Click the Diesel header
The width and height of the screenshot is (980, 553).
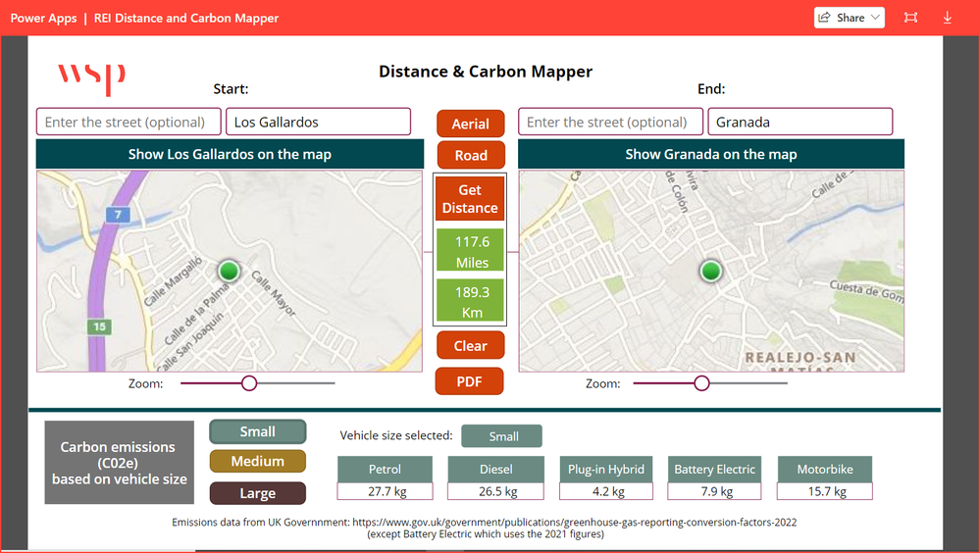click(495, 470)
